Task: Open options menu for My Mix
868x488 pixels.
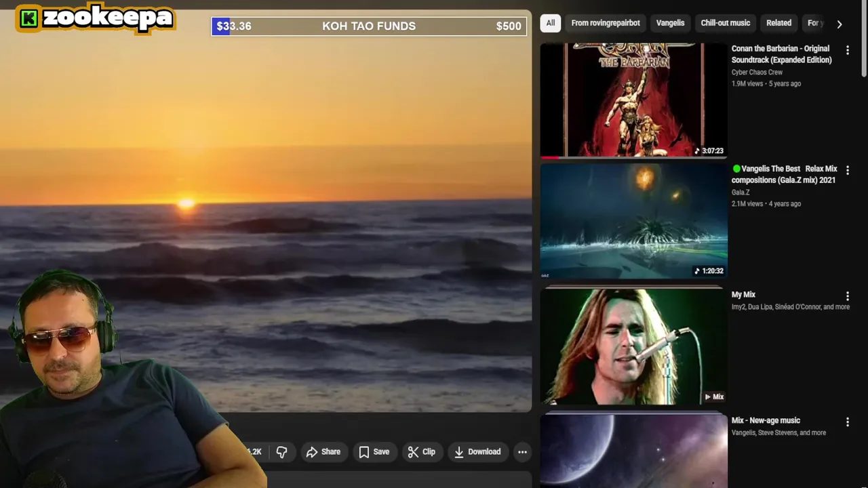Action: point(847,296)
